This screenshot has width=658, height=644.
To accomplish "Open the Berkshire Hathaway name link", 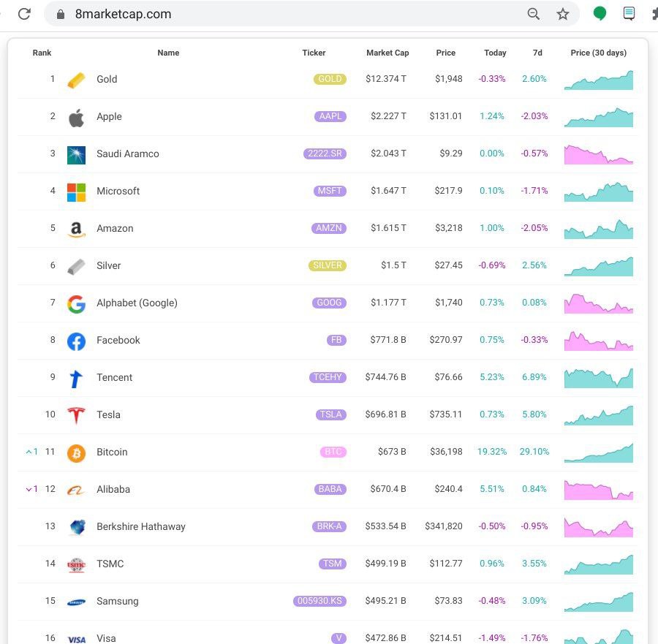I will pyautogui.click(x=141, y=526).
